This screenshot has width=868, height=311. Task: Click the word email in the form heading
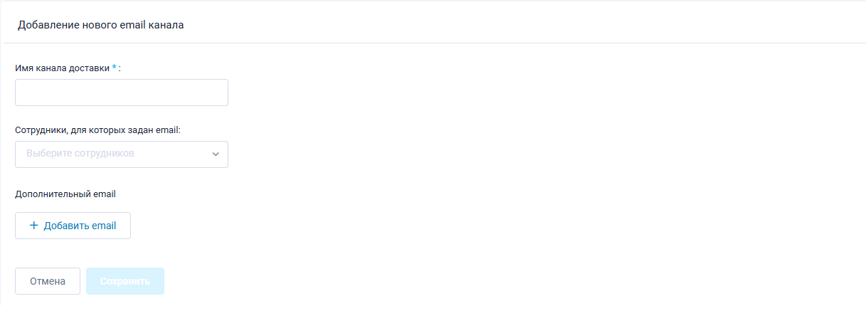pyautogui.click(x=132, y=25)
